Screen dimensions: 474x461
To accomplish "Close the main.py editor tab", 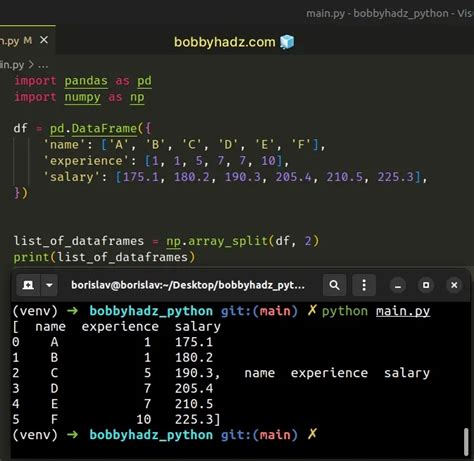I will click(x=44, y=40).
